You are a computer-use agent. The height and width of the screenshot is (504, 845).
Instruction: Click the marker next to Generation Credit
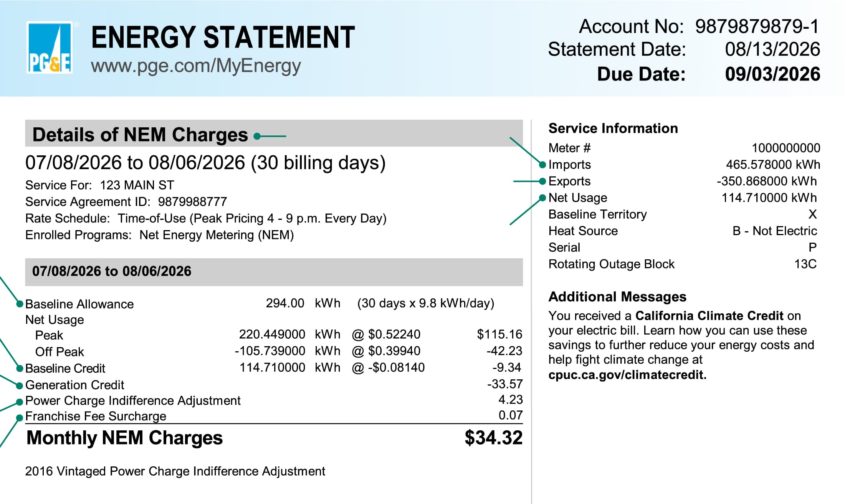(x=20, y=385)
